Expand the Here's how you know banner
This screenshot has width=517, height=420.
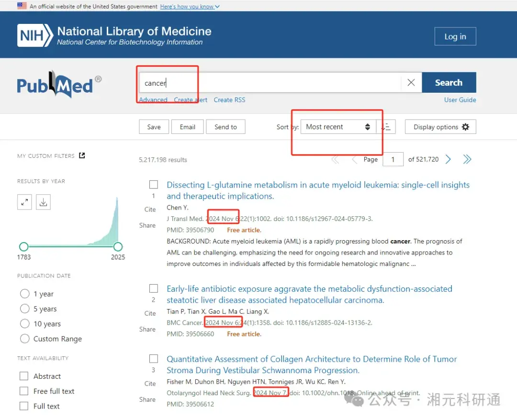pos(189,7)
